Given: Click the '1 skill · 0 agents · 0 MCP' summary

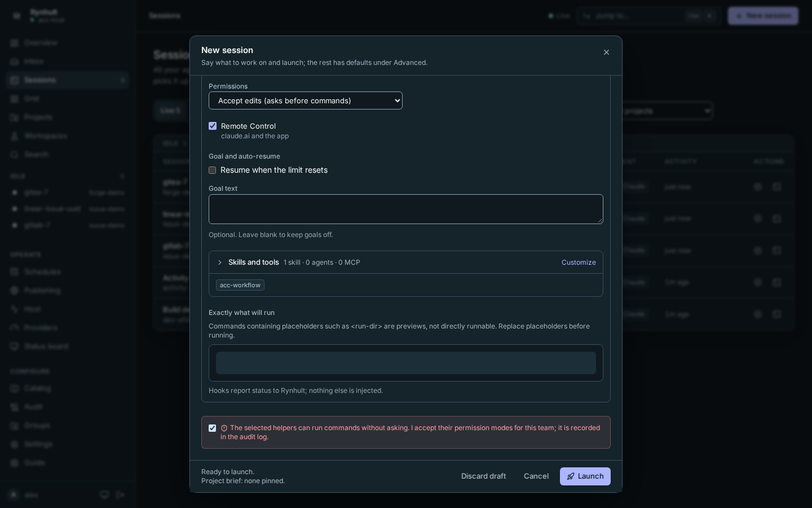Looking at the screenshot, I should (322, 262).
